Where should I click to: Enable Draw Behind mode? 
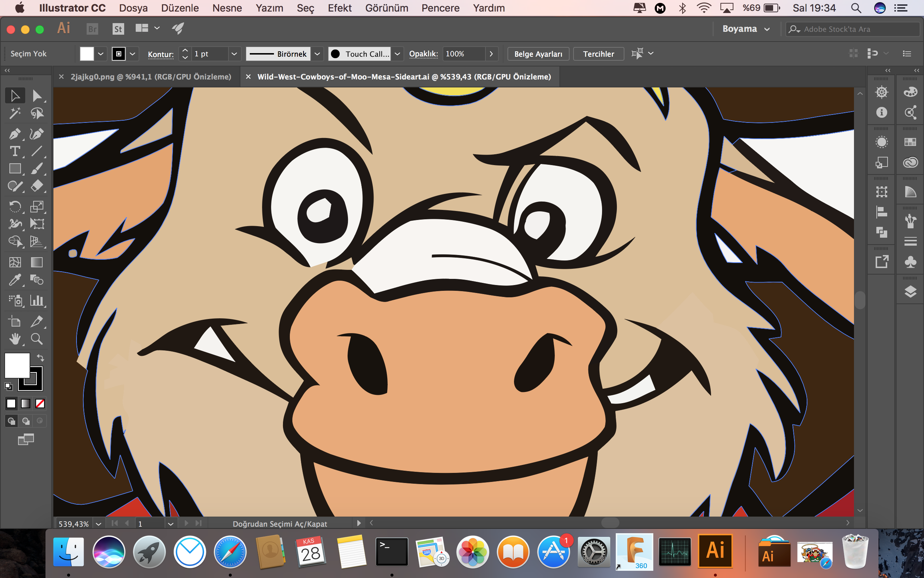coord(26,421)
